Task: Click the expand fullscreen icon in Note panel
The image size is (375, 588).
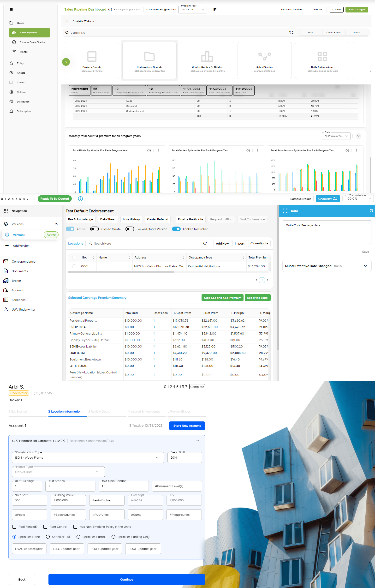Action: (285, 211)
